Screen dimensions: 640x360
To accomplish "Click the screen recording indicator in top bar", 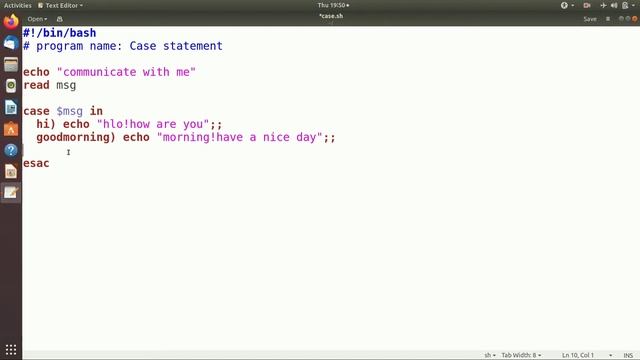I will [x=587, y=5].
